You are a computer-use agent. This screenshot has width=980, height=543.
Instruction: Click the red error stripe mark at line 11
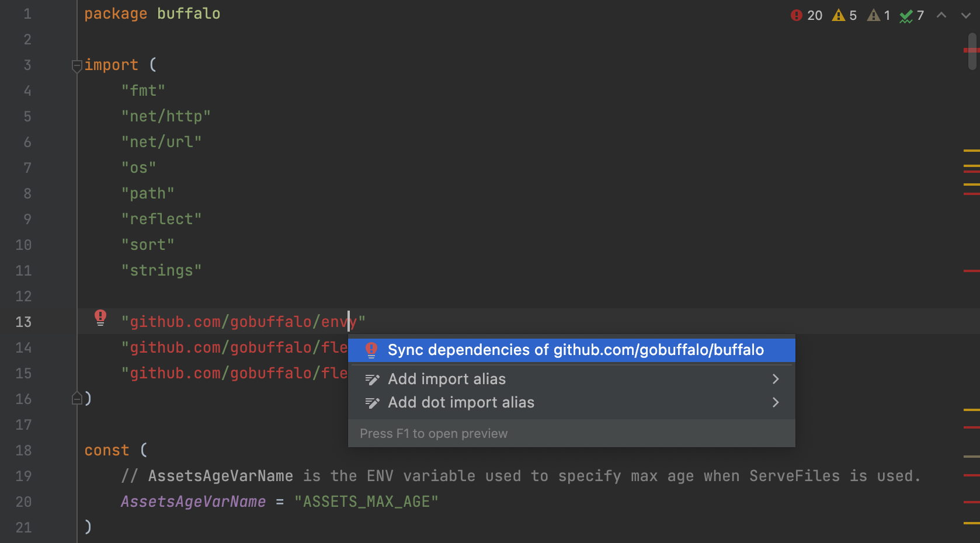click(971, 271)
